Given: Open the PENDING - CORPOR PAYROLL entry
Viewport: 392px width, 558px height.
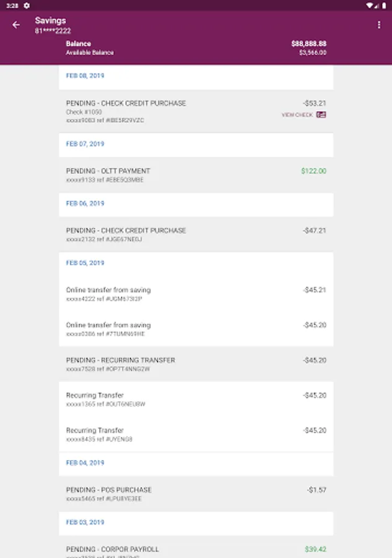Looking at the screenshot, I should click(x=196, y=549).
